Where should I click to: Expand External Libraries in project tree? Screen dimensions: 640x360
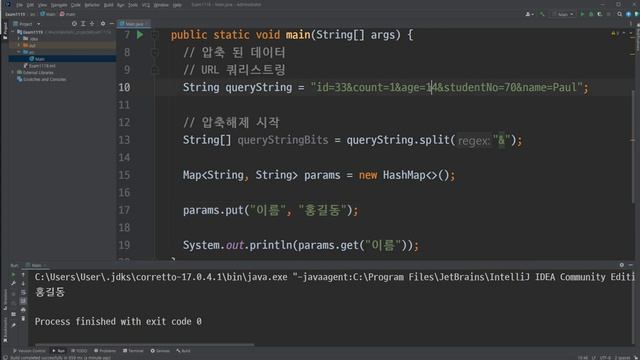(x=13, y=72)
